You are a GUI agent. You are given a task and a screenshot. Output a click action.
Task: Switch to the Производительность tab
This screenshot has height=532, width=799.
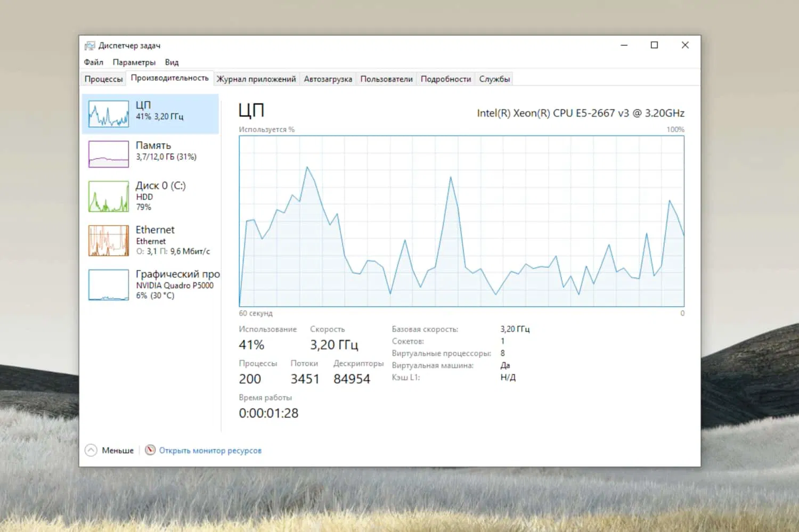pos(170,78)
